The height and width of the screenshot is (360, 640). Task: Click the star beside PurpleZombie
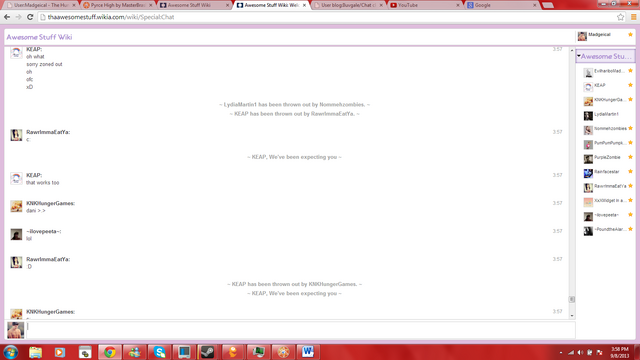[x=630, y=157]
